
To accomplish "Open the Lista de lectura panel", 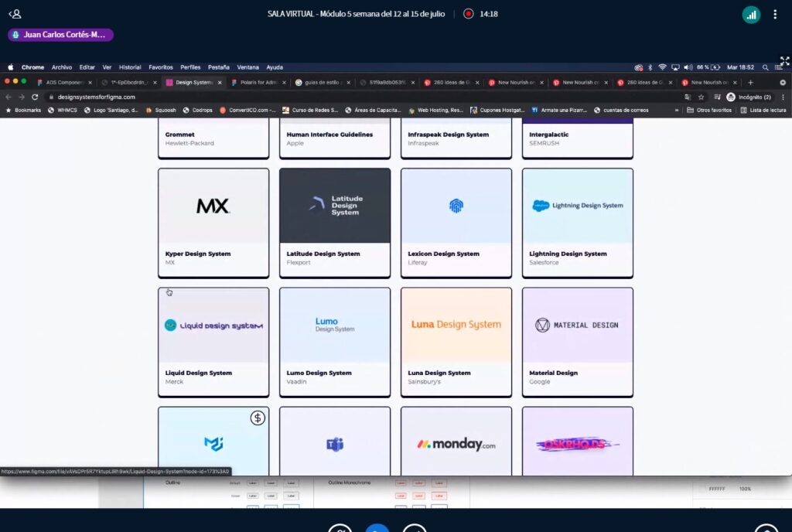I will 763,110.
